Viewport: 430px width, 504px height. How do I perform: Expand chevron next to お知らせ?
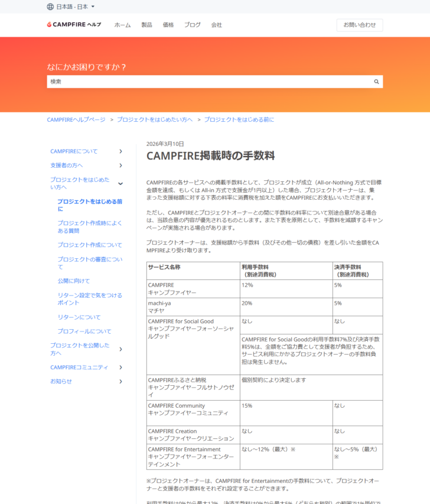point(120,382)
